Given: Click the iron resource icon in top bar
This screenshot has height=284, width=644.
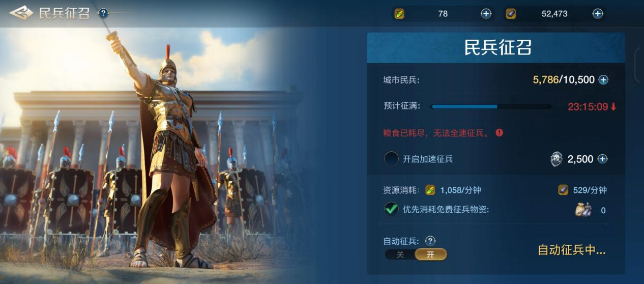Looking at the screenshot, I should [511, 14].
